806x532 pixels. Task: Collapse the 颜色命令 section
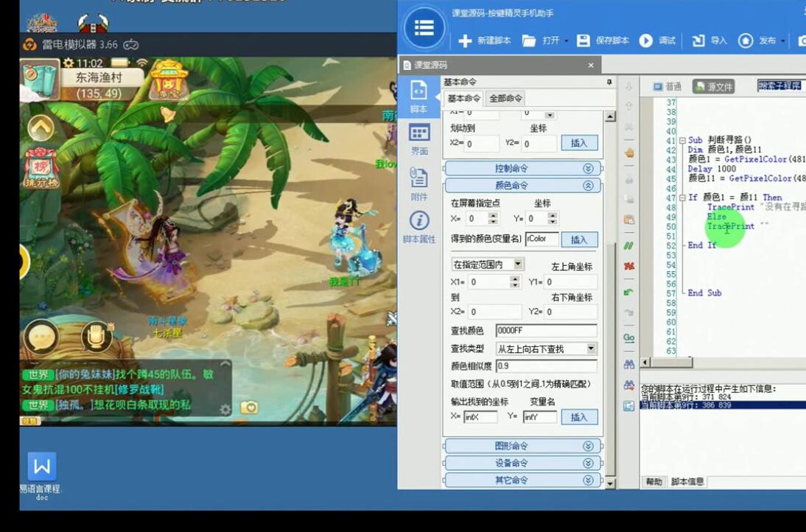588,185
